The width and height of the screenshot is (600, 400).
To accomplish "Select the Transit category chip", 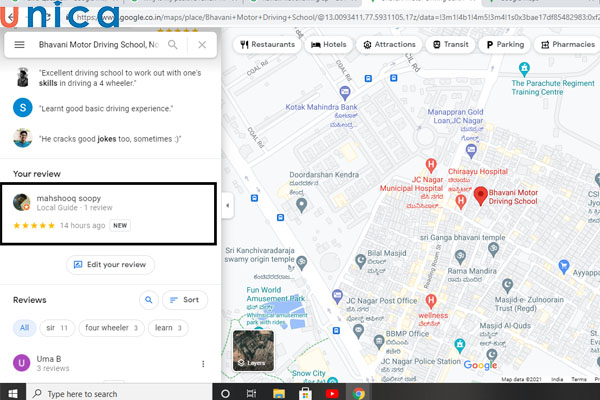I will pos(451,44).
